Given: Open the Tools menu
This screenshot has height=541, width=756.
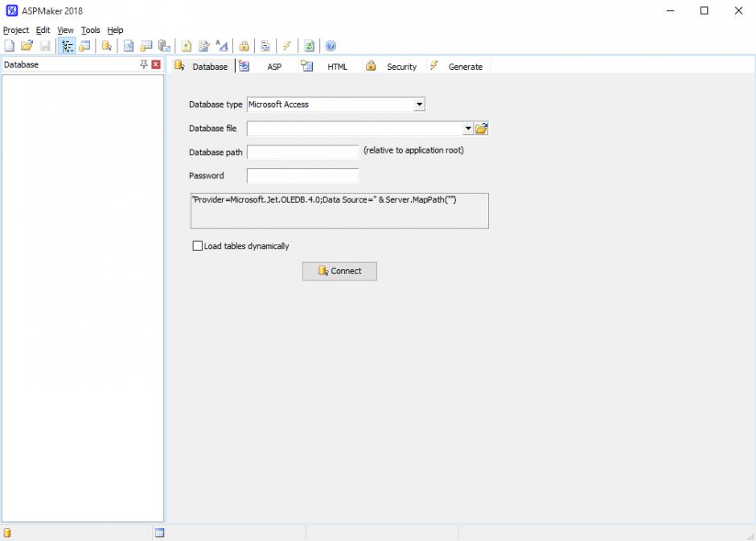Looking at the screenshot, I should point(91,31).
